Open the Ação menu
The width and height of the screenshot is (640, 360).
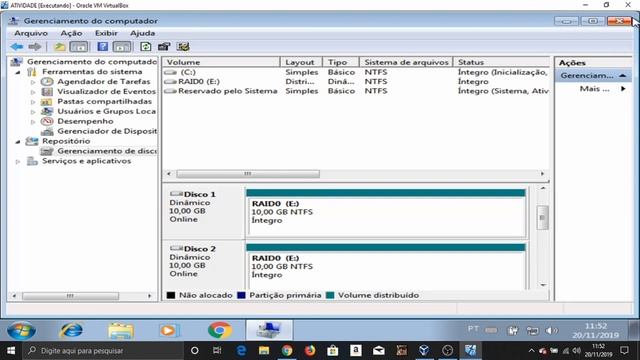tap(71, 33)
